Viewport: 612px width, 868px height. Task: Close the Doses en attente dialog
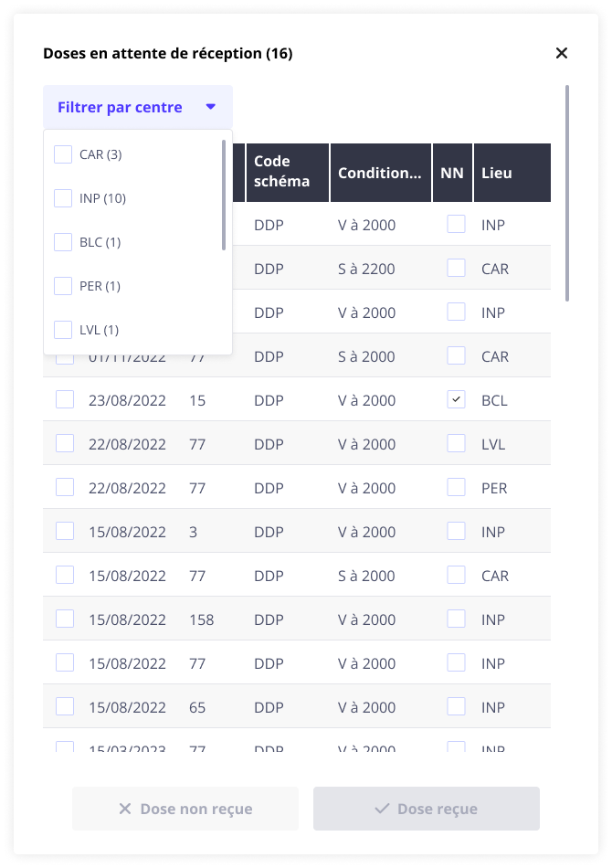click(562, 53)
